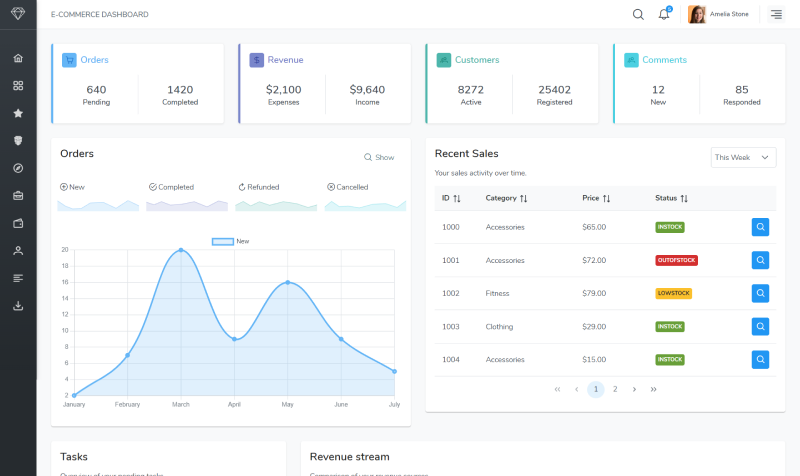View details for sale 1000
This screenshot has width=800, height=476.
coord(760,227)
